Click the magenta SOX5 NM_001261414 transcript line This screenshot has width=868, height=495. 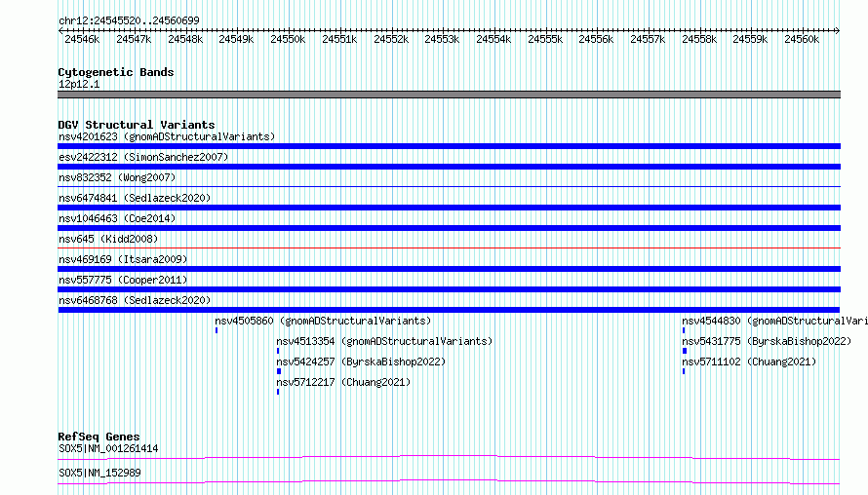449,457
